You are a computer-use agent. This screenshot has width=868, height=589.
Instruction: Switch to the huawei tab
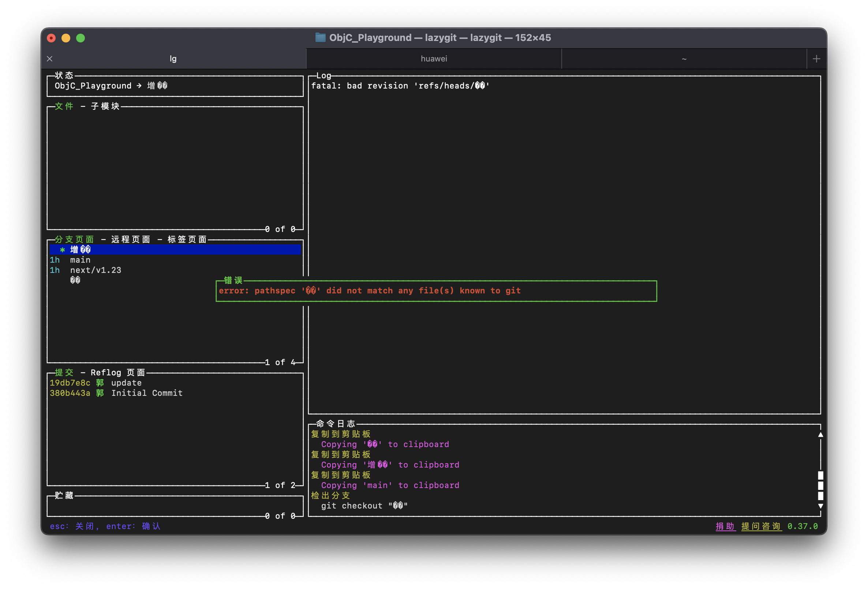point(434,59)
